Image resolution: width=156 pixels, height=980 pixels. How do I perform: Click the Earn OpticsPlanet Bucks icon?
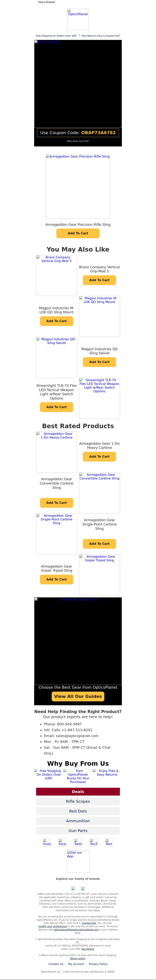(x=78, y=776)
